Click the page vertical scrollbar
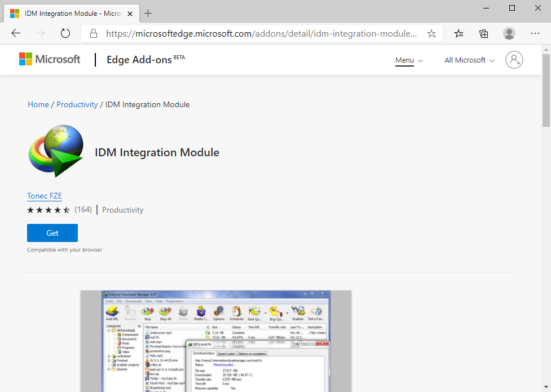The height and width of the screenshot is (392, 551). click(x=546, y=90)
